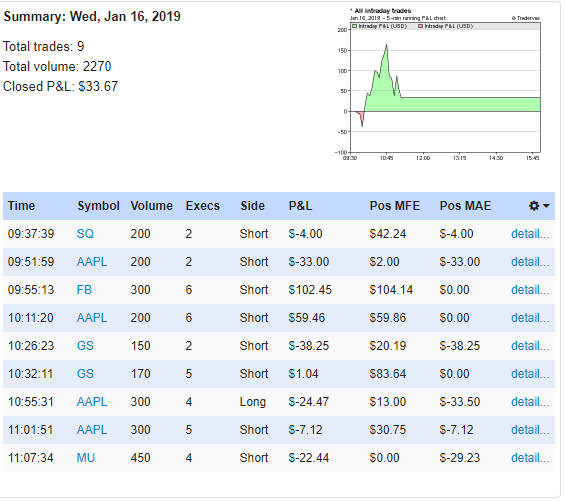565x501 pixels.
Task: View detail for the 10:32:11 GS trade
Action: tap(530, 374)
